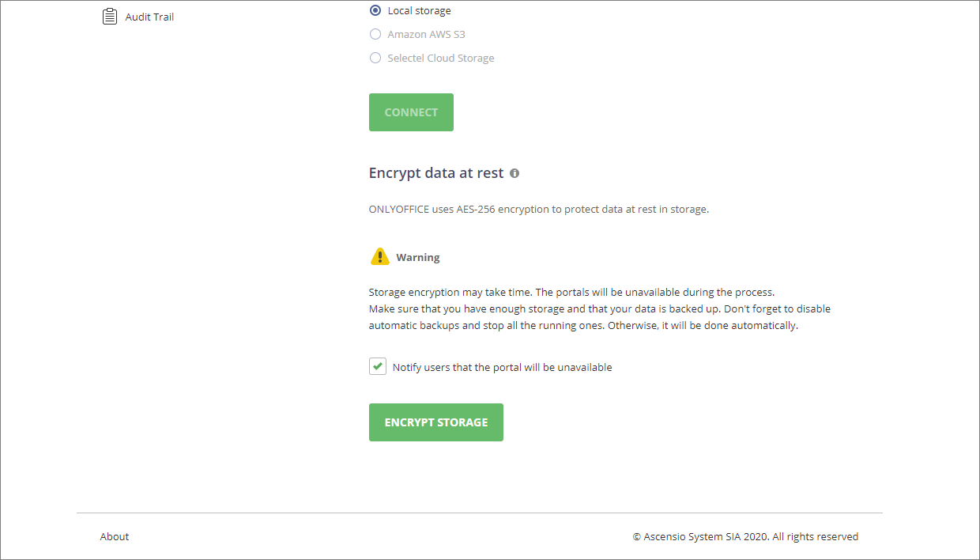
Task: Open the About link in the footer
Action: click(114, 536)
